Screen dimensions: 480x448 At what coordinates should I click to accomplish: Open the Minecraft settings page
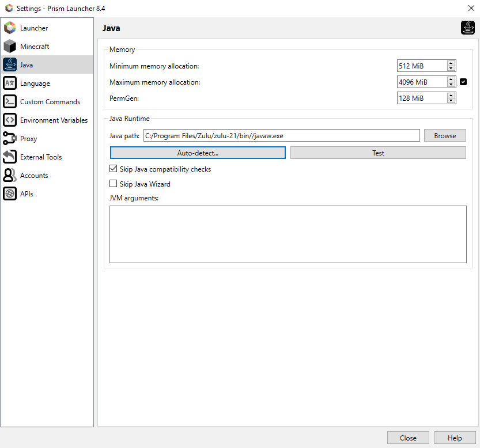(47, 46)
